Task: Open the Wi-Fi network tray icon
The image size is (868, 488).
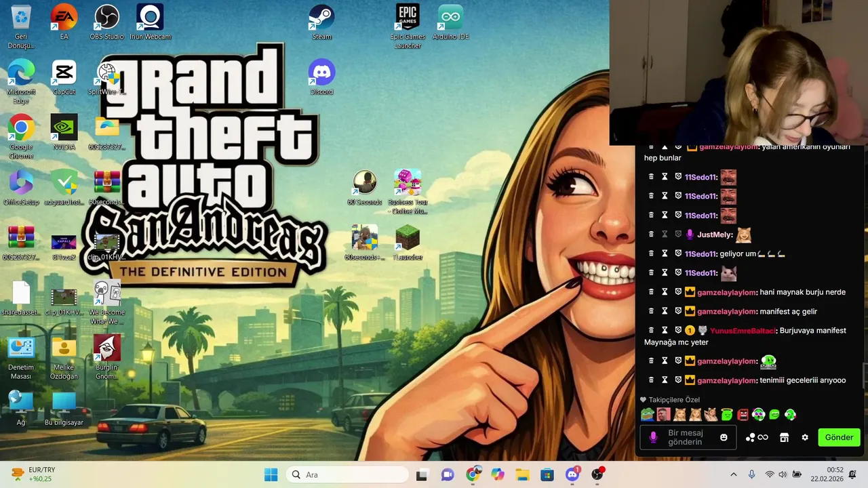Action: (x=769, y=474)
